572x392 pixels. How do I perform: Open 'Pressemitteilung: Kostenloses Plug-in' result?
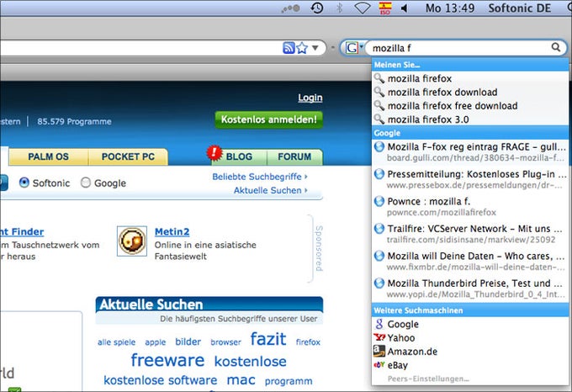click(470, 179)
